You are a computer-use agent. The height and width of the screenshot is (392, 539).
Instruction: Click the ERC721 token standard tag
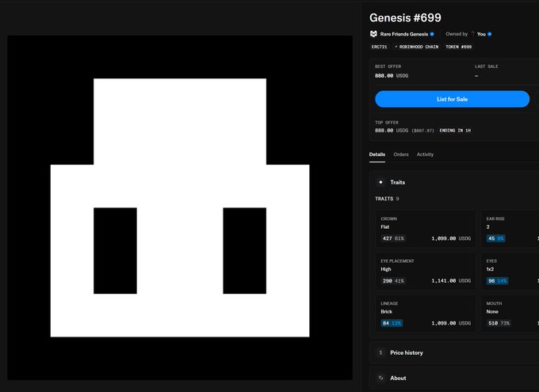pos(379,47)
